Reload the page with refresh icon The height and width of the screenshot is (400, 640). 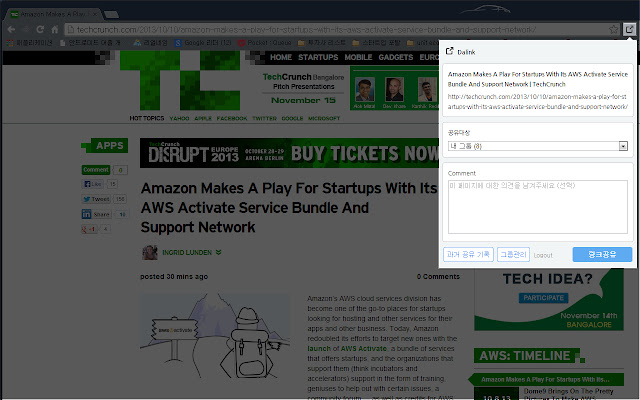[x=40, y=29]
